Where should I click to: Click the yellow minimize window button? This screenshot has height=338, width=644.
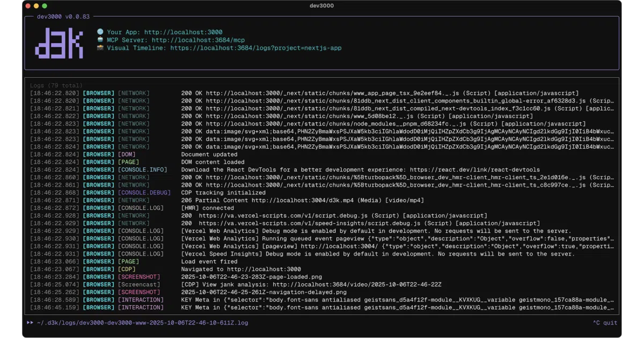point(36,6)
